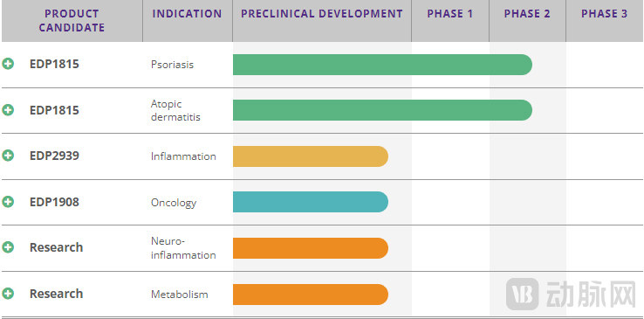Click the Product Candidate column header
Image resolution: width=644 pixels, height=319 pixels.
click(x=72, y=21)
